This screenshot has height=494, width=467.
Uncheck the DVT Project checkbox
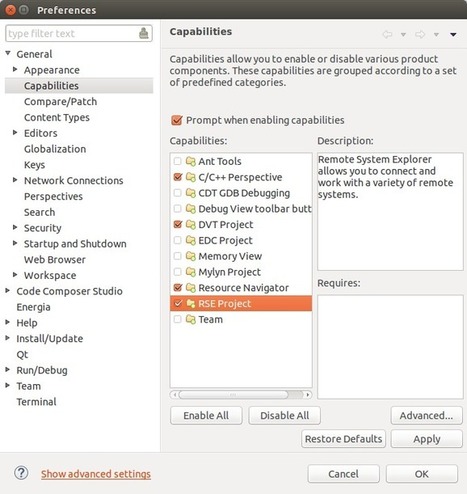point(178,224)
